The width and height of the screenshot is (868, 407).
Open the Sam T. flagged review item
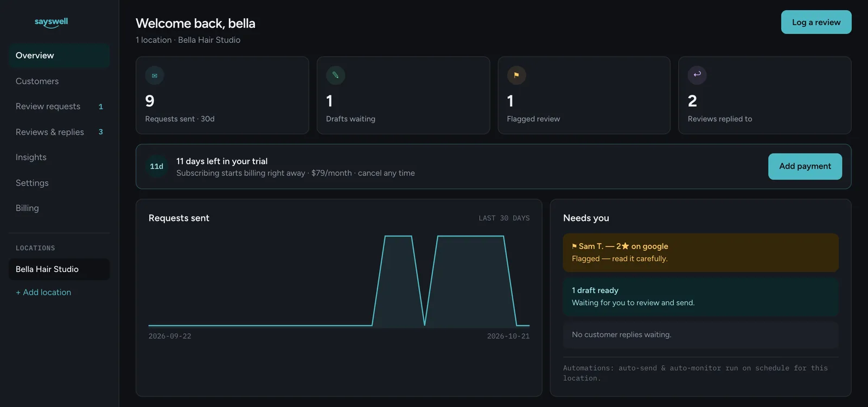[x=701, y=252]
